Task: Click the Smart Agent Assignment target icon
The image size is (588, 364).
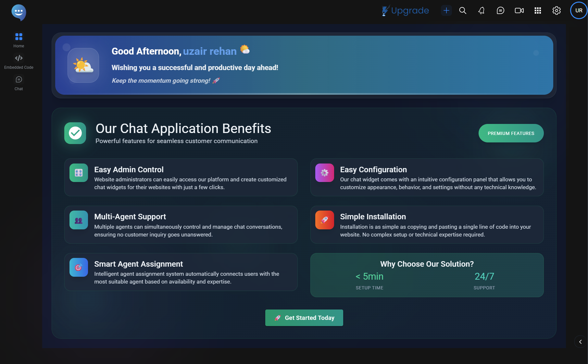Action: pyautogui.click(x=79, y=267)
